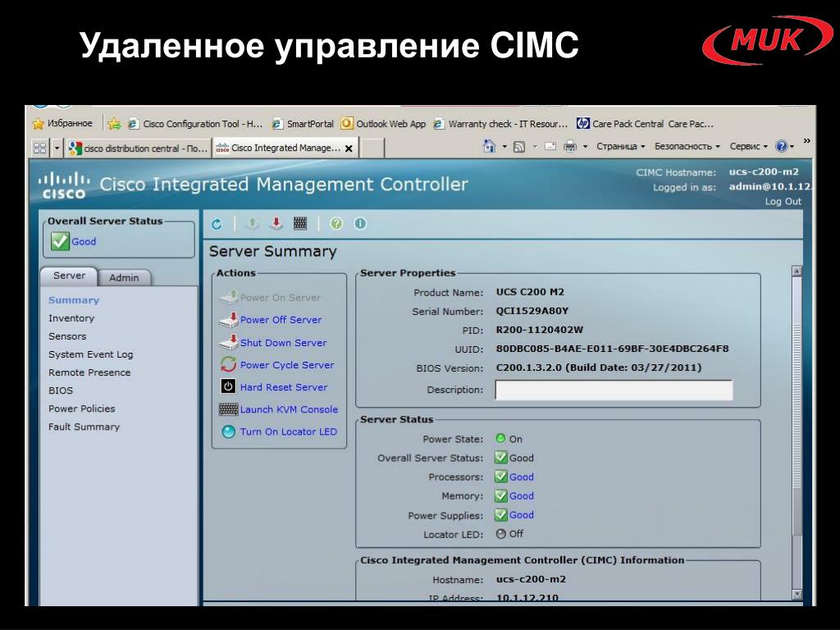Click the Power Off Server icon
Viewport: 840px width, 630px height.
click(229, 320)
